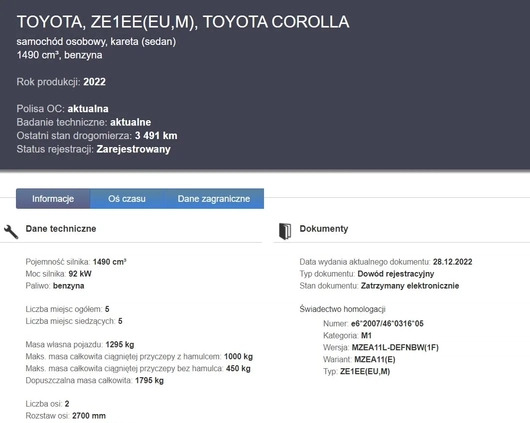Select engine power value 92 kW
530x423 pixels.
[x=80, y=274]
